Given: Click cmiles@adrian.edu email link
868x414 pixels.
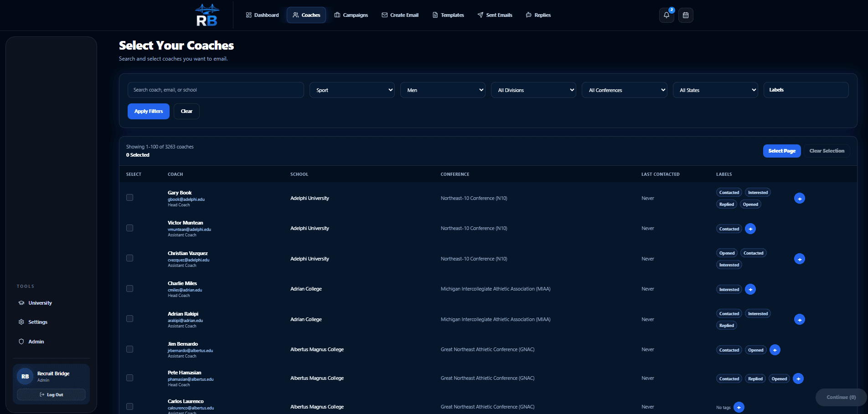Looking at the screenshot, I should (185, 290).
